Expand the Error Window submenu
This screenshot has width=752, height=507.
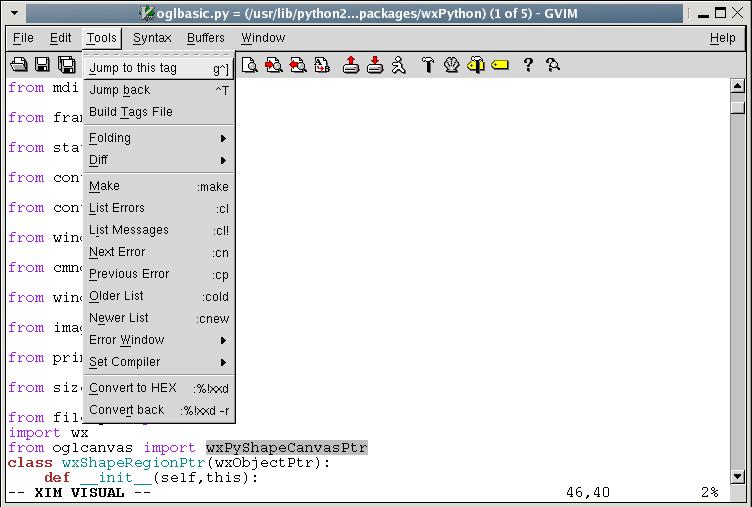coord(158,340)
